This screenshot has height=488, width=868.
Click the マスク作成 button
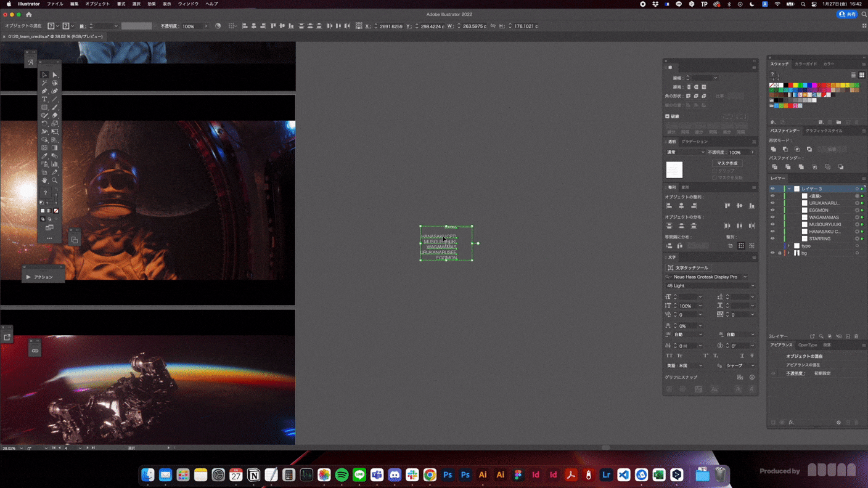coord(727,163)
